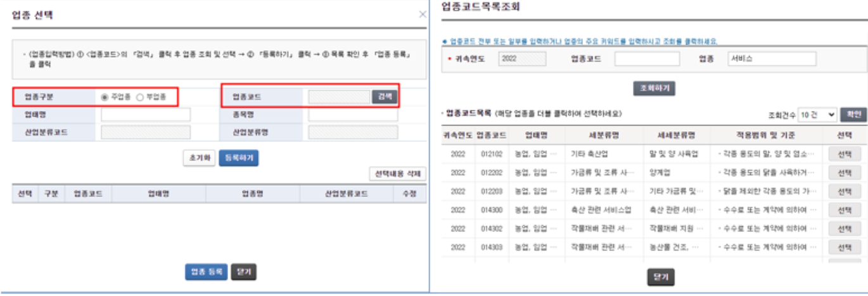Click the 확인 button beside 조회건수
Image resolution: width=868 pixels, height=296 pixels.
pyautogui.click(x=853, y=115)
